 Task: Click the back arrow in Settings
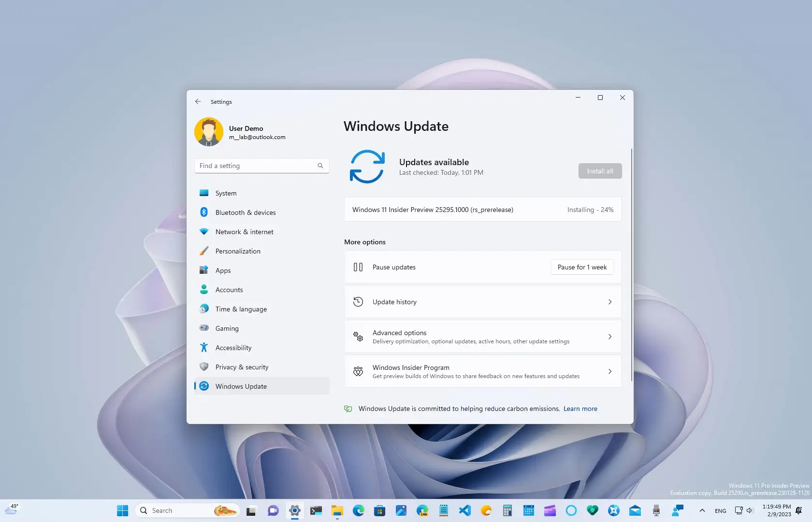(198, 101)
